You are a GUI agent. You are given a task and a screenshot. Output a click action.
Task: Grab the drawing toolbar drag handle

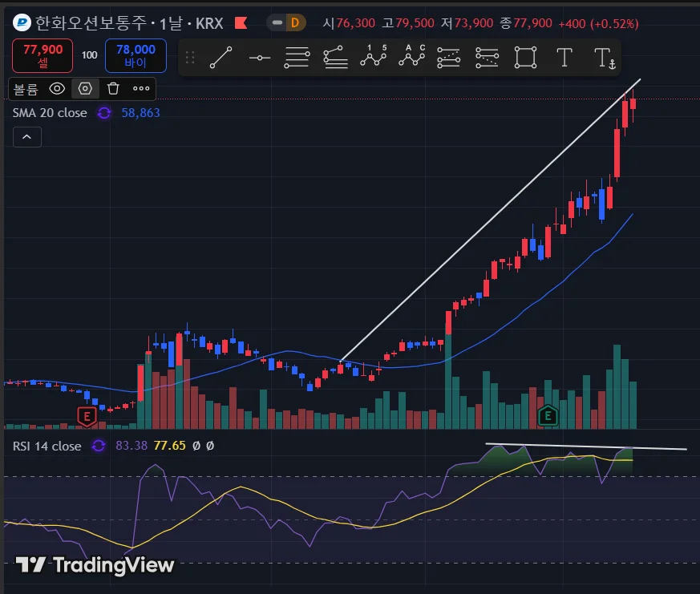(190, 58)
